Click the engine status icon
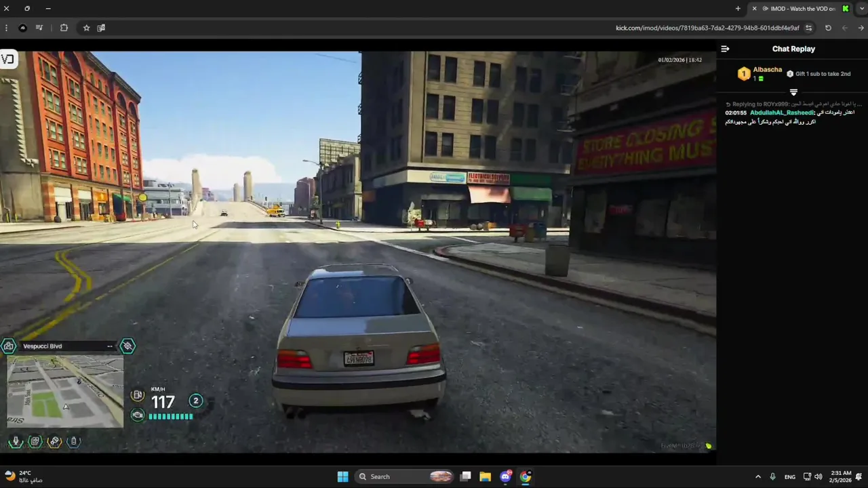This screenshot has width=868, height=488. [x=138, y=415]
